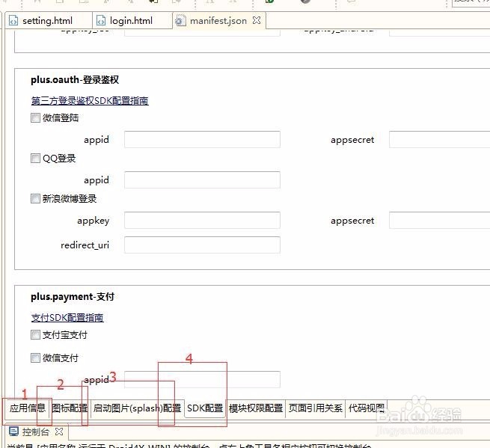Focus the appid field under QQ登录
This screenshot has width=490, height=448.
click(202, 180)
